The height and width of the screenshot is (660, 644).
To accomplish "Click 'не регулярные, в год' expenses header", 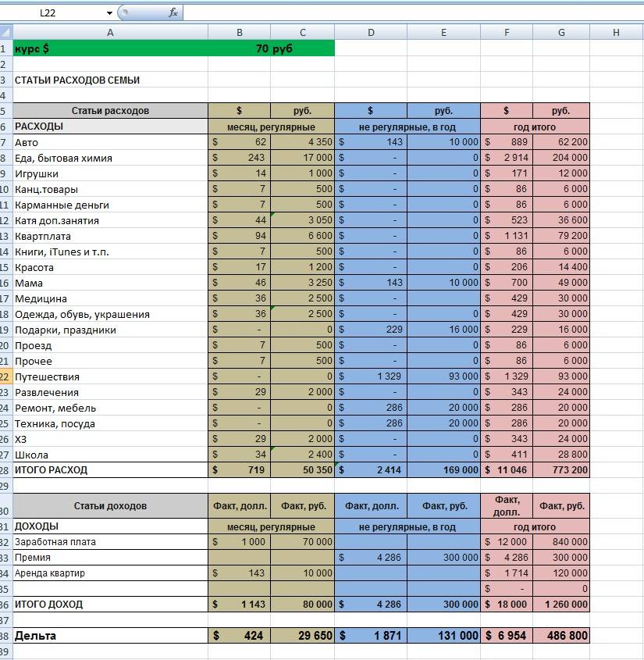I will 407,127.
